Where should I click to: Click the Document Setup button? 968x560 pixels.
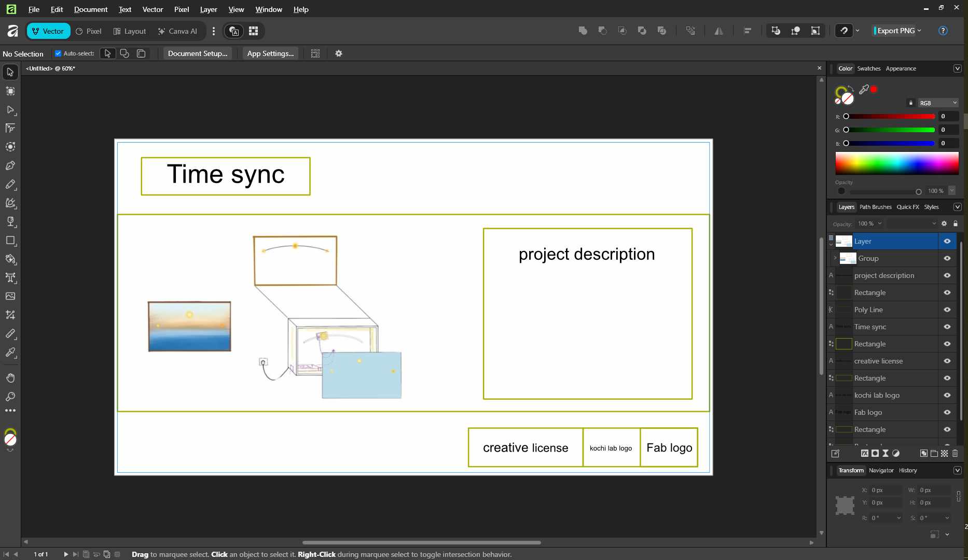198,53
